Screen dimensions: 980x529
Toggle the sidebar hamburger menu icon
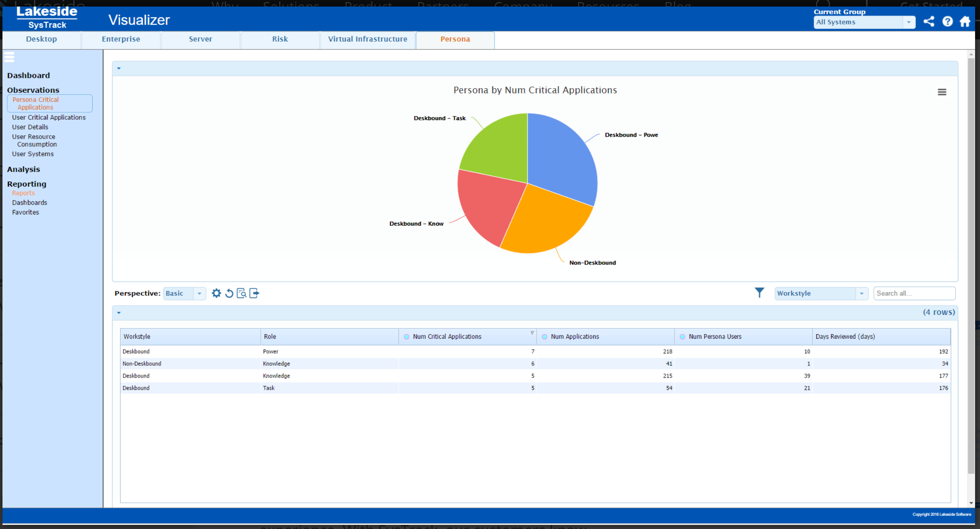click(9, 57)
